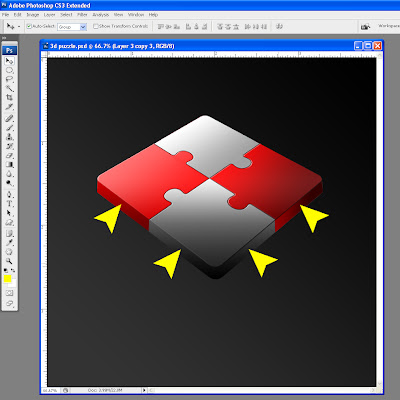Screen dimensions: 400x400
Task: Open the Help menu
Action: click(153, 15)
